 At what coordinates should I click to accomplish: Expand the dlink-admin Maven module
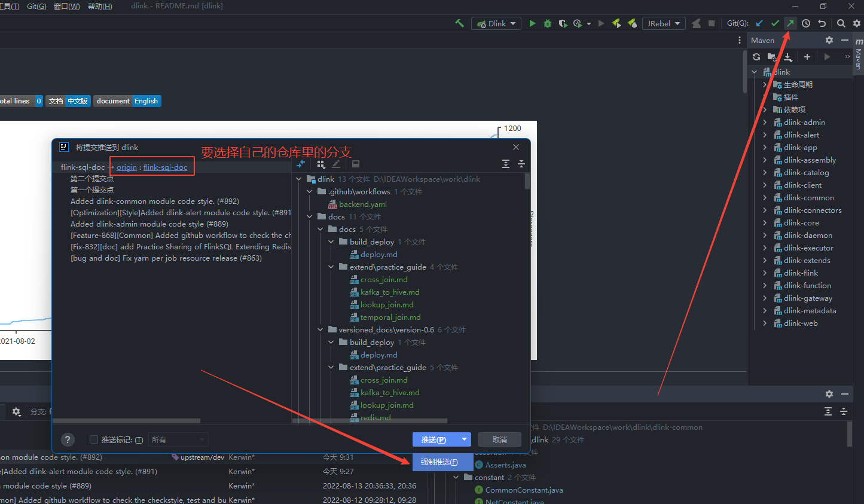point(765,122)
